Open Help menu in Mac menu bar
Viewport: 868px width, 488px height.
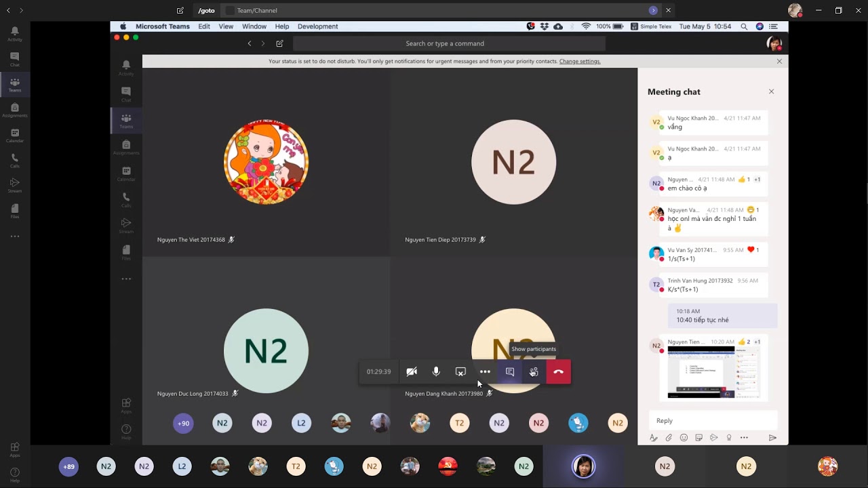pyautogui.click(x=282, y=26)
